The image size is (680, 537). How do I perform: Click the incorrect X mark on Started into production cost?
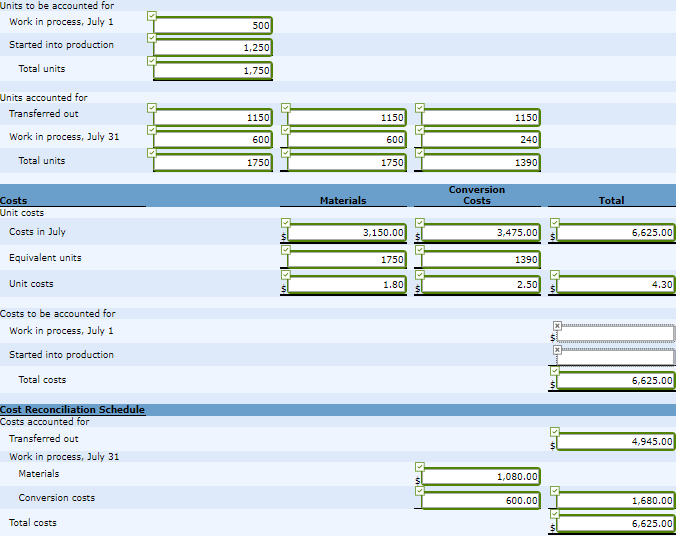click(557, 350)
